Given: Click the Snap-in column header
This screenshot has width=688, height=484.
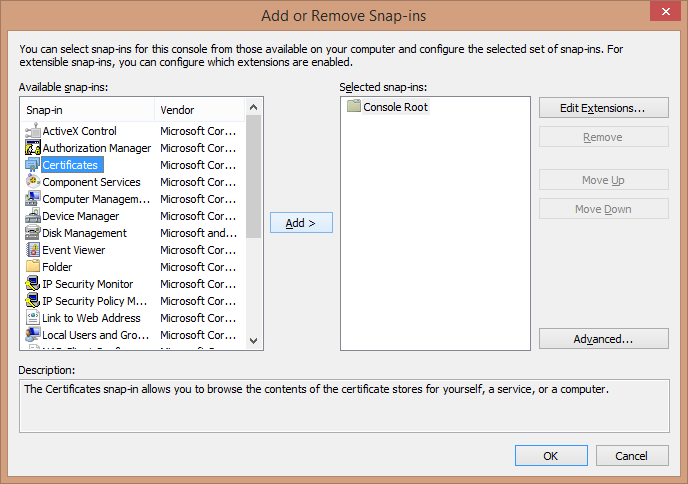Looking at the screenshot, I should pos(87,109).
